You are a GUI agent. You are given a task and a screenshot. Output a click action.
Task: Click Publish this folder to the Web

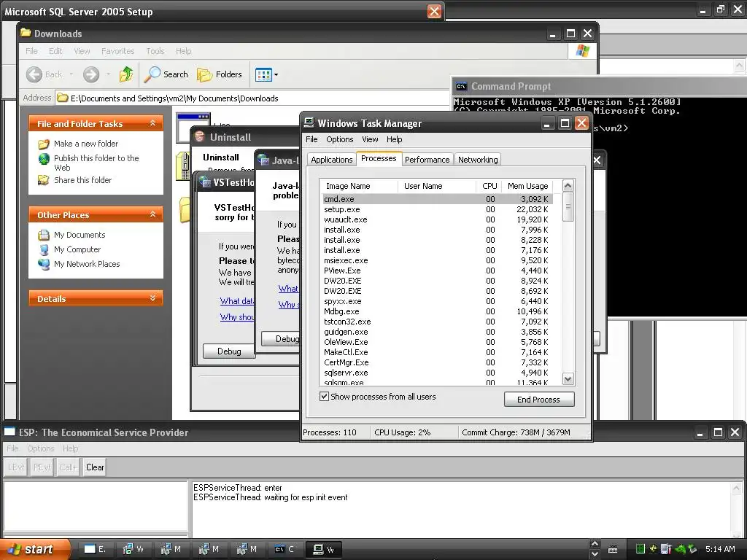[x=96, y=163]
